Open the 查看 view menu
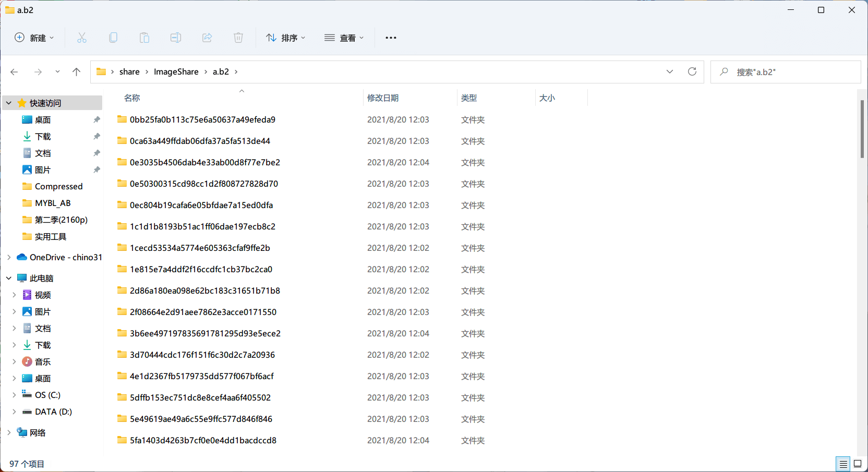 click(344, 38)
